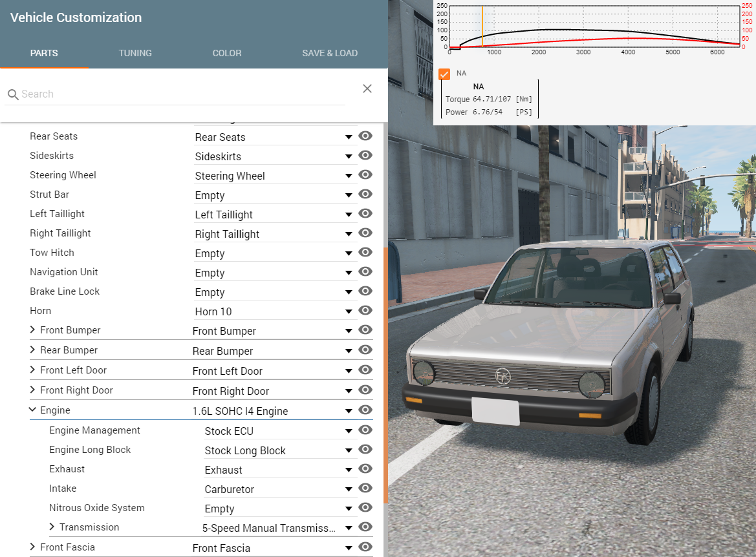Expand the Front Left Door node
Image resolution: width=756 pixels, height=557 pixels.
click(32, 370)
